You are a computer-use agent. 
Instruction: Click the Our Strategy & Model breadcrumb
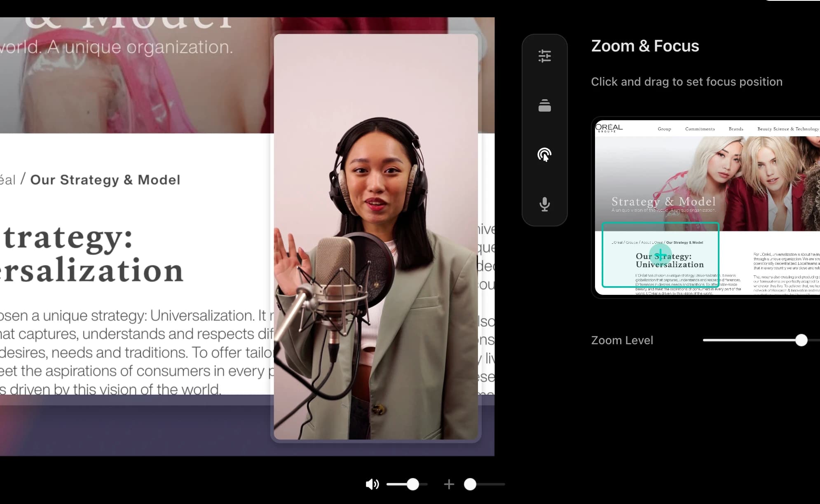pyautogui.click(x=685, y=243)
